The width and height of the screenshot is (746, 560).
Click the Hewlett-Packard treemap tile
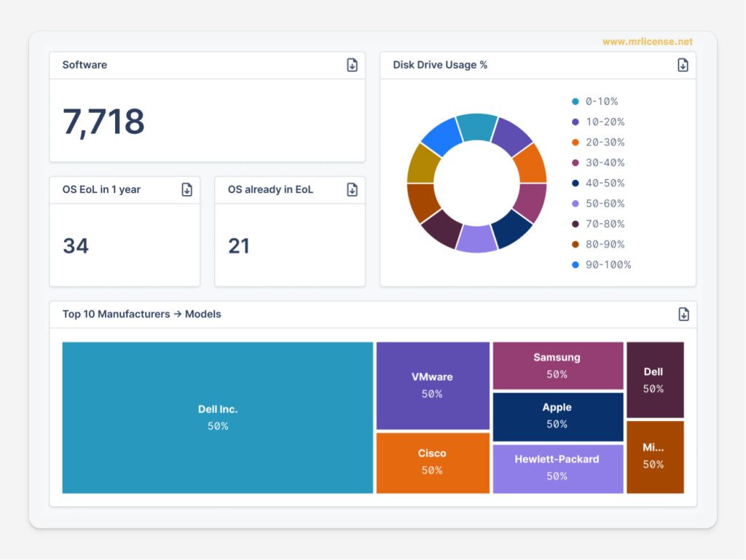click(557, 468)
